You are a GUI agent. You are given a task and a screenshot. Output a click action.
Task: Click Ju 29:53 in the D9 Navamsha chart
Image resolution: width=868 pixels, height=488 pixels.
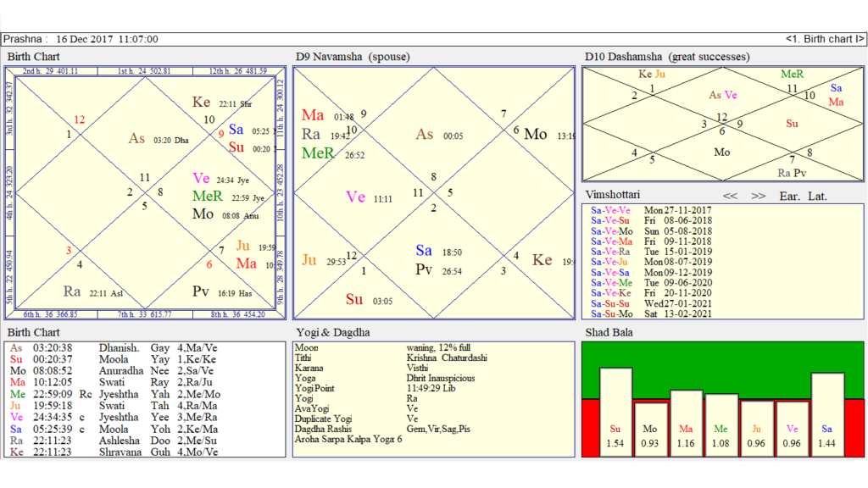click(324, 261)
